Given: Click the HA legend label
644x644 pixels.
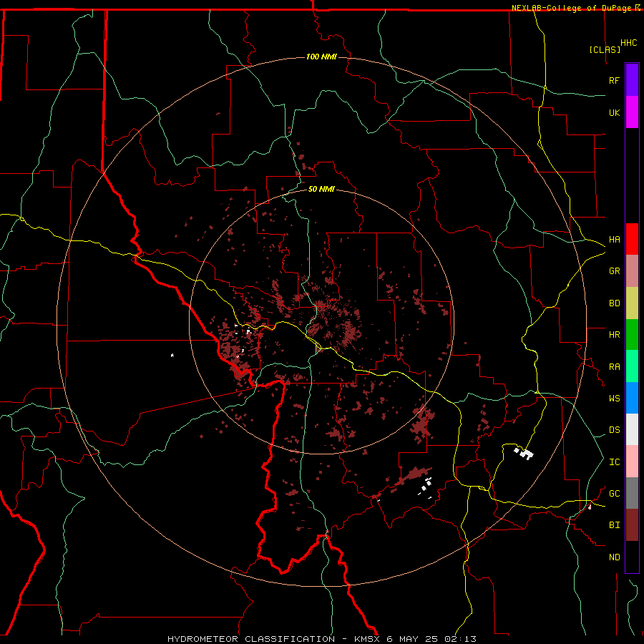Looking at the screenshot, I should click(x=614, y=240).
